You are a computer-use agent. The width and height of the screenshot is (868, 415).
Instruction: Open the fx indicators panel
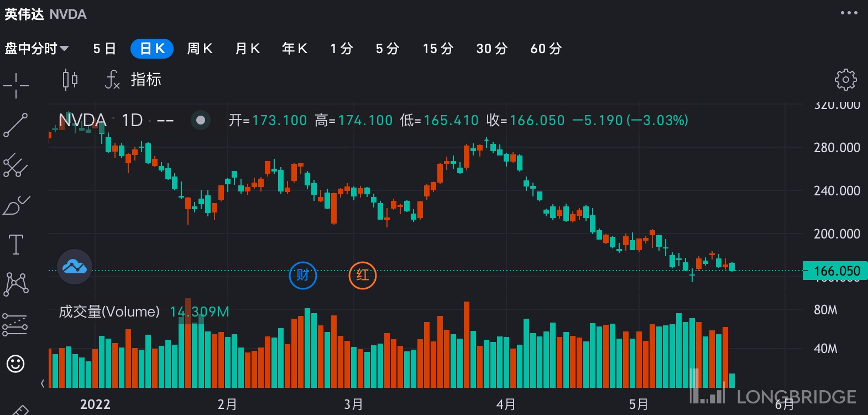pyautogui.click(x=133, y=80)
